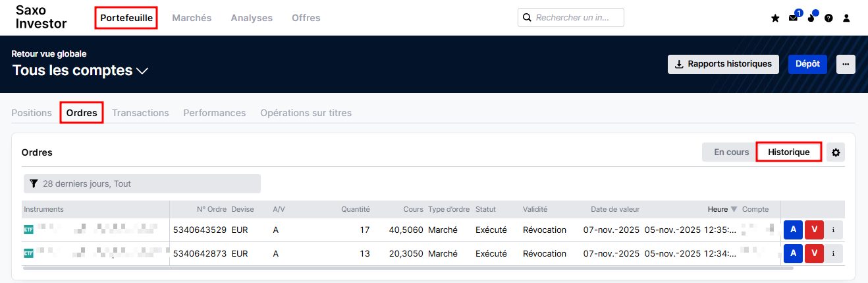868x283 pixels.
Task: Click the help question mark icon
Action: 828,18
